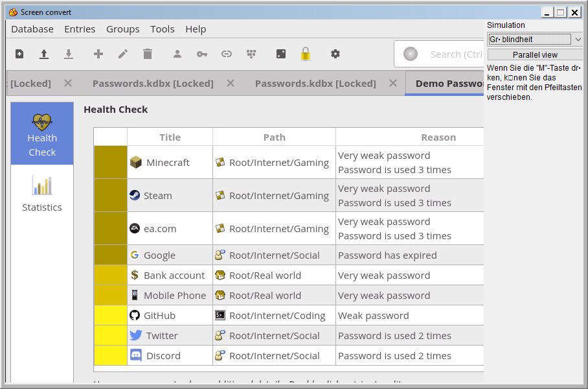Viewport: 588px width, 389px height.
Task: Click the Copy URL link icon
Action: 227,54
